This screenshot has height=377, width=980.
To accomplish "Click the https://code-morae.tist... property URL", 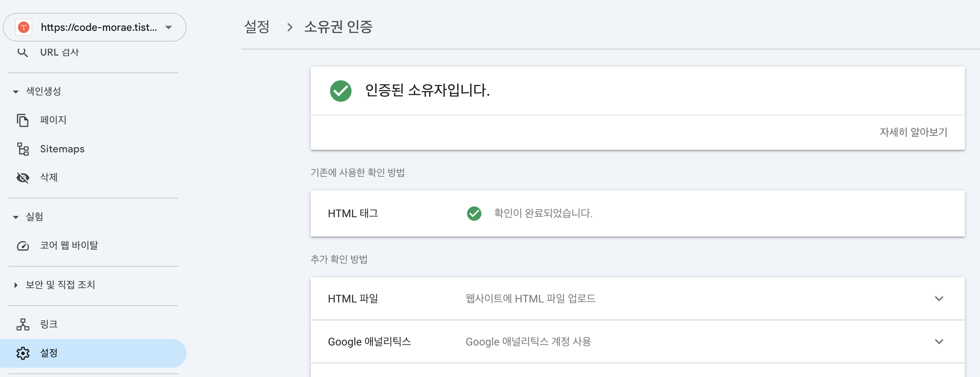I will click(99, 27).
